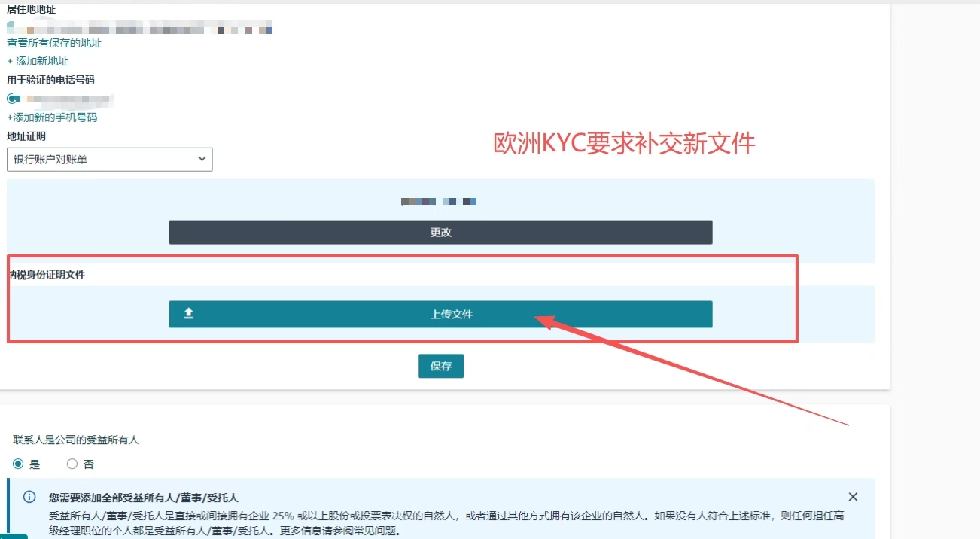Select 否 for contact is beneficial owner
The width and height of the screenshot is (980, 539).
pos(72,464)
